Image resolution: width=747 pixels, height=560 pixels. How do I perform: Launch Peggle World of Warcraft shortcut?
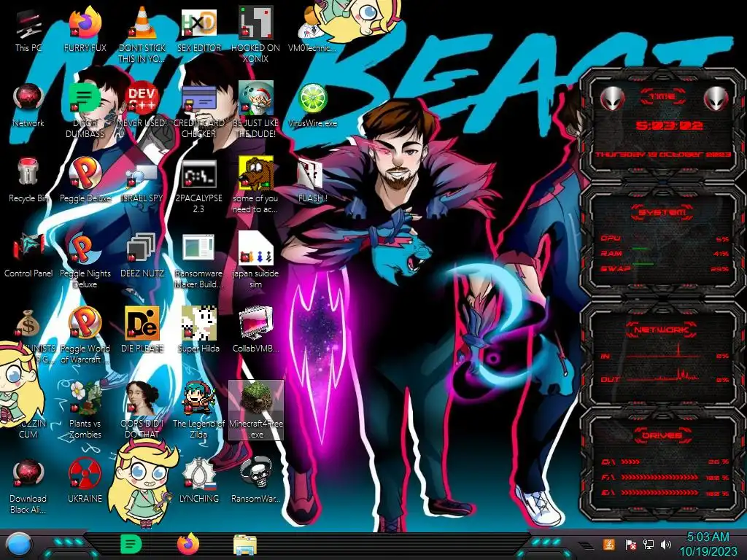[85, 335]
